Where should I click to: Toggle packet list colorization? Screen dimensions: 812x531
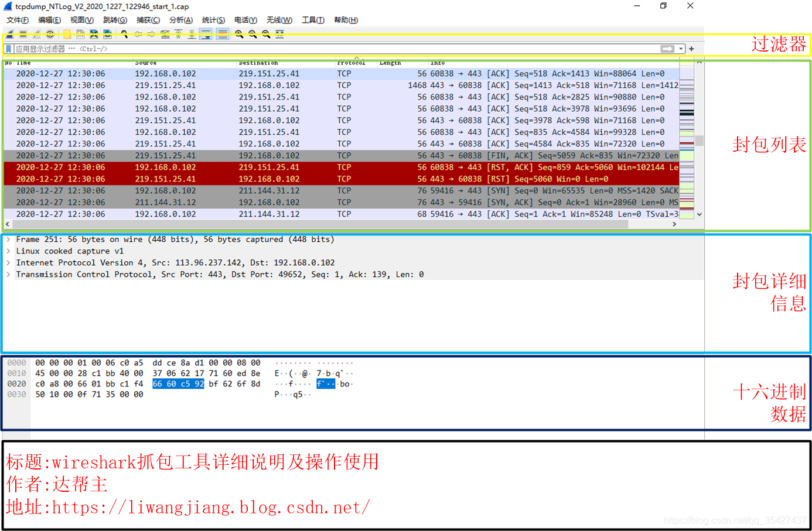[222, 35]
